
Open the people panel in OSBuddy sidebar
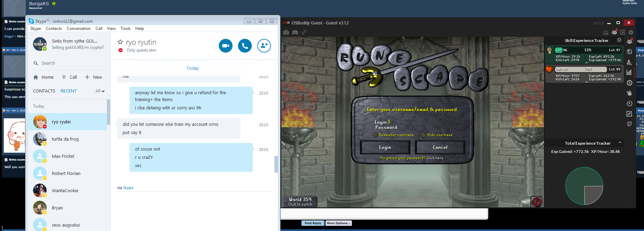[x=630, y=41]
